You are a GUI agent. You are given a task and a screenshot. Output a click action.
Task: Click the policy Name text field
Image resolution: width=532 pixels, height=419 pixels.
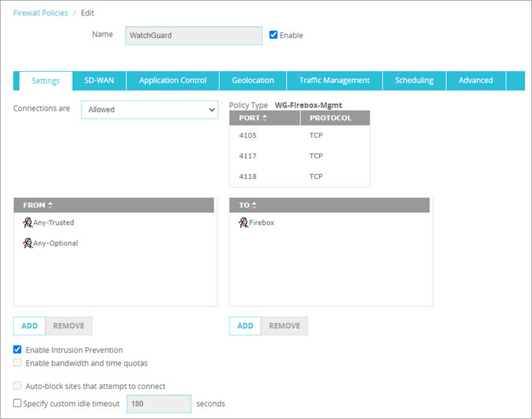click(193, 36)
